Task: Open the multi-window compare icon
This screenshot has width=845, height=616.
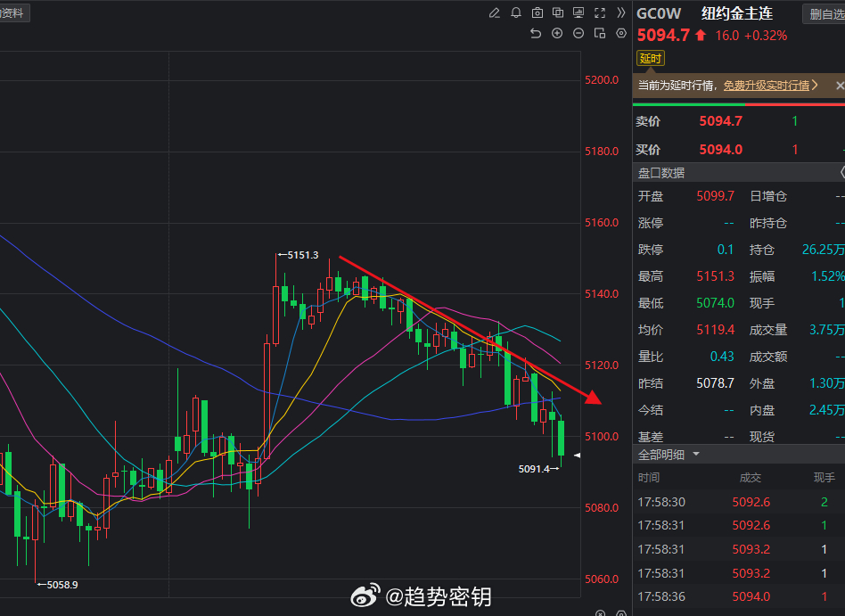Action: [559, 12]
